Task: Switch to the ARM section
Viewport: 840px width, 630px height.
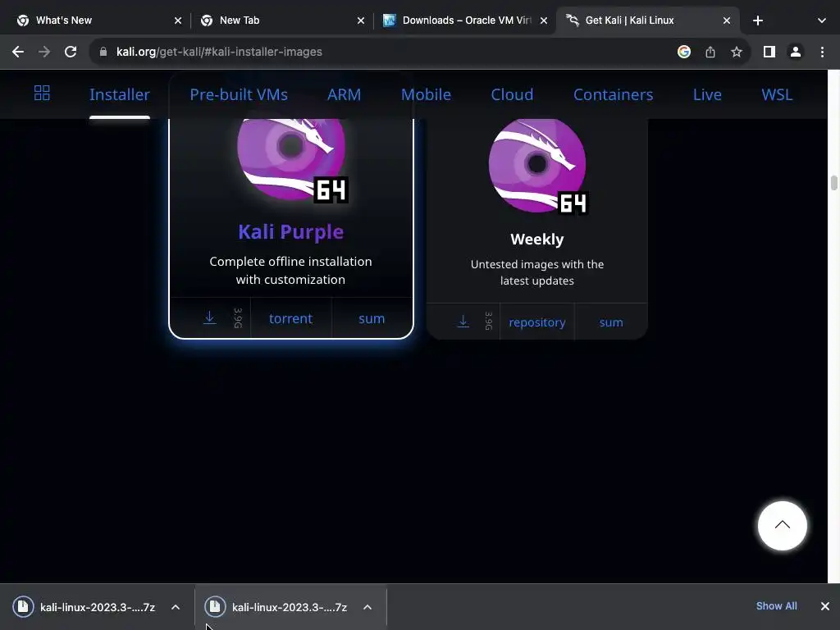Action: [x=344, y=94]
